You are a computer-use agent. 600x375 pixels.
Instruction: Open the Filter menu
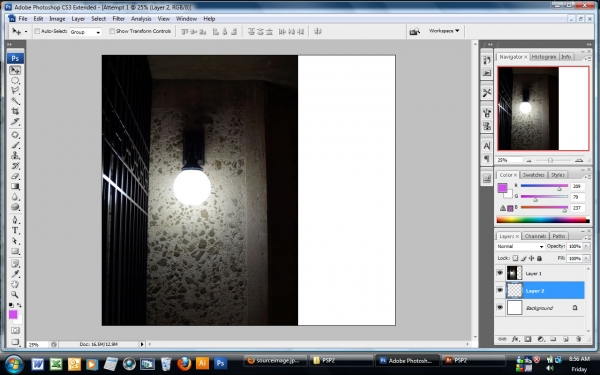pos(118,18)
